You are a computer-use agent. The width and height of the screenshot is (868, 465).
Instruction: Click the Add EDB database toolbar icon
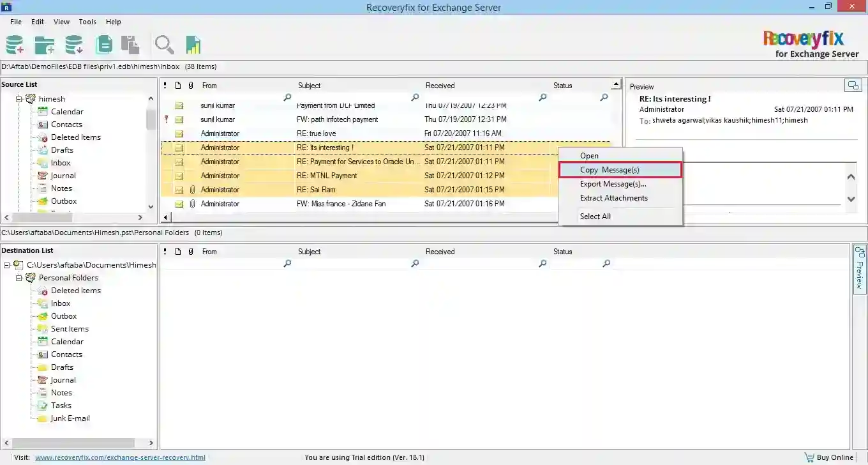coord(15,45)
